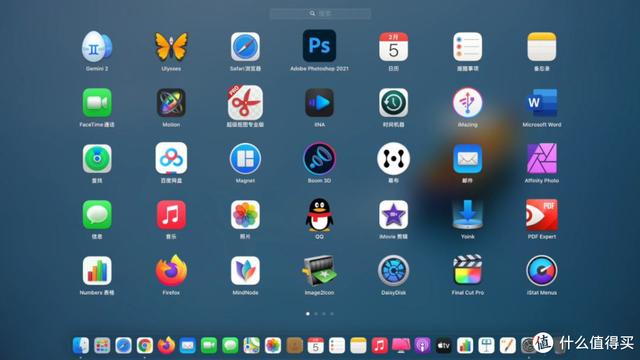Switch to the second Launchpad page dot
This screenshot has height=360, width=640.
click(x=316, y=314)
